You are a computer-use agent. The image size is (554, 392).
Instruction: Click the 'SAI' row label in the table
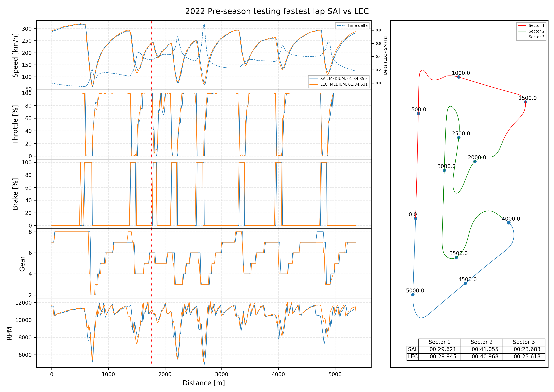413,349
